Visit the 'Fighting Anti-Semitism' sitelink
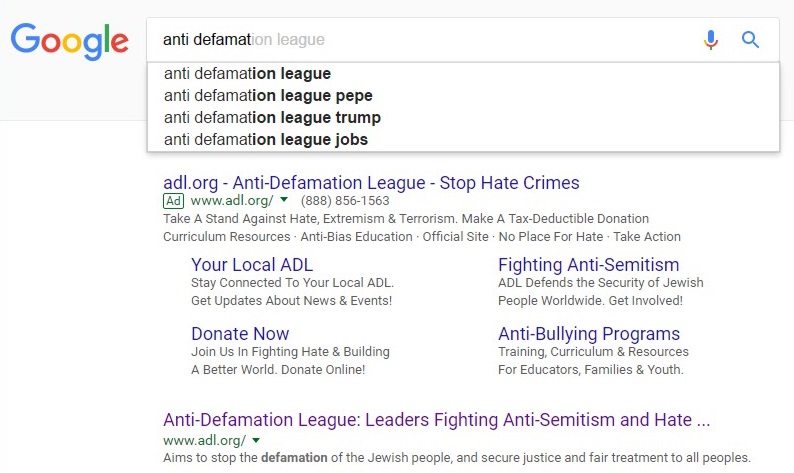This screenshot has height=473, width=794. [x=588, y=265]
